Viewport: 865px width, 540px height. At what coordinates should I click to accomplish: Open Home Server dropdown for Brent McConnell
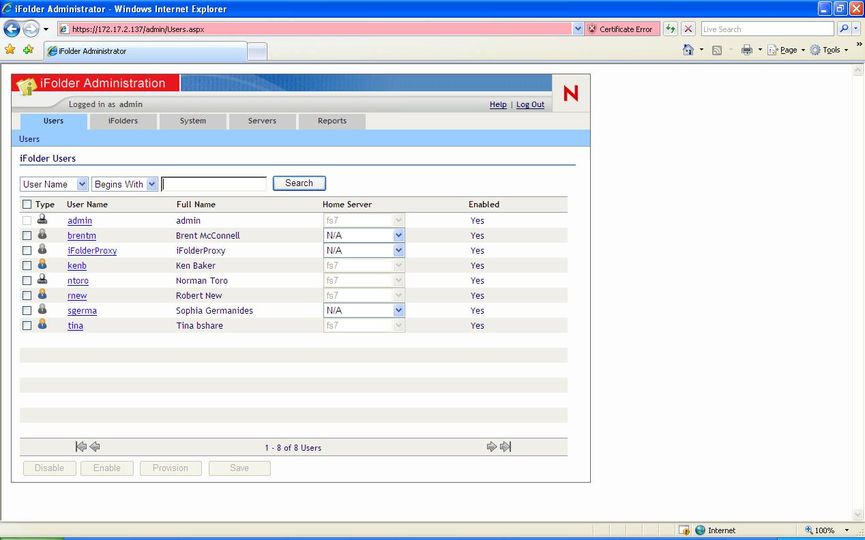[364, 236]
